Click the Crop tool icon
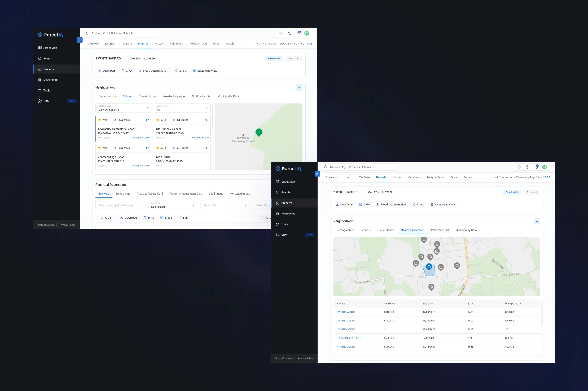Image resolution: width=588 pixels, height=391 pixels. (102, 218)
